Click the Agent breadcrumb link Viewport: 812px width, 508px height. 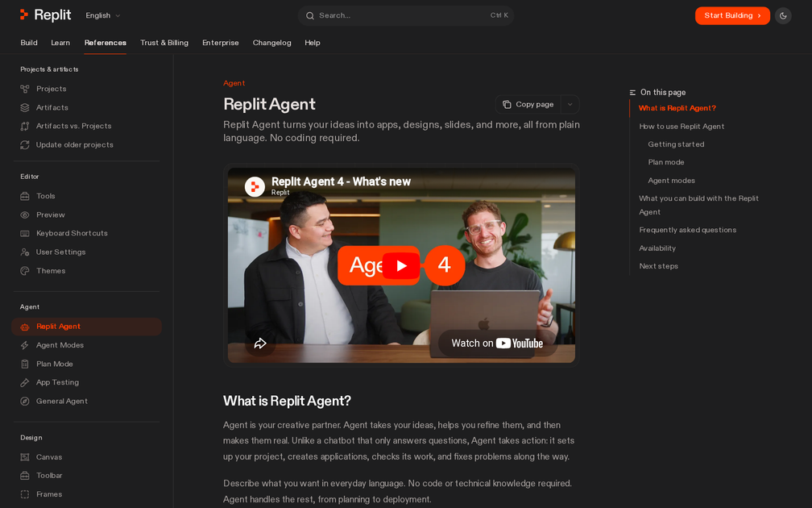tap(234, 83)
